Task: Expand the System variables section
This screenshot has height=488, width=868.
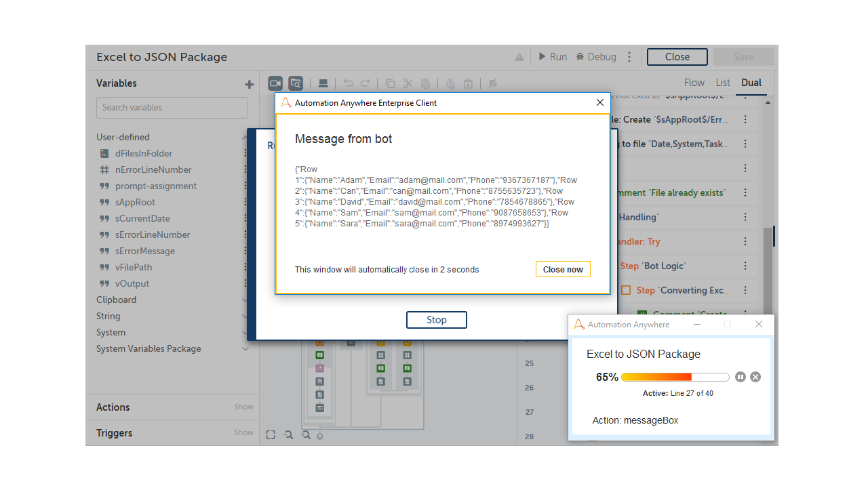Action: point(245,332)
